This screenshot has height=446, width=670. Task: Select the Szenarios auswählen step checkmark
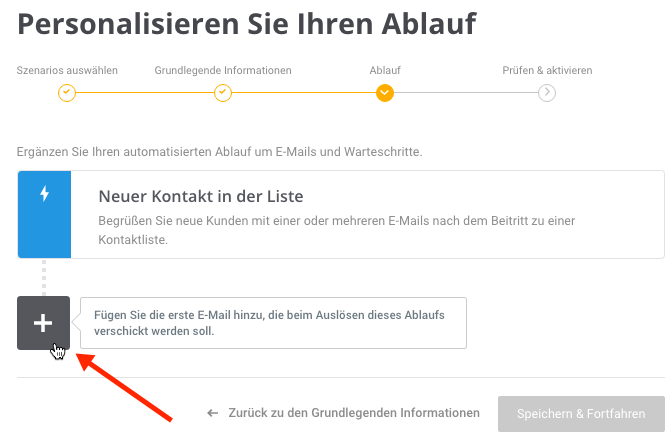(67, 93)
